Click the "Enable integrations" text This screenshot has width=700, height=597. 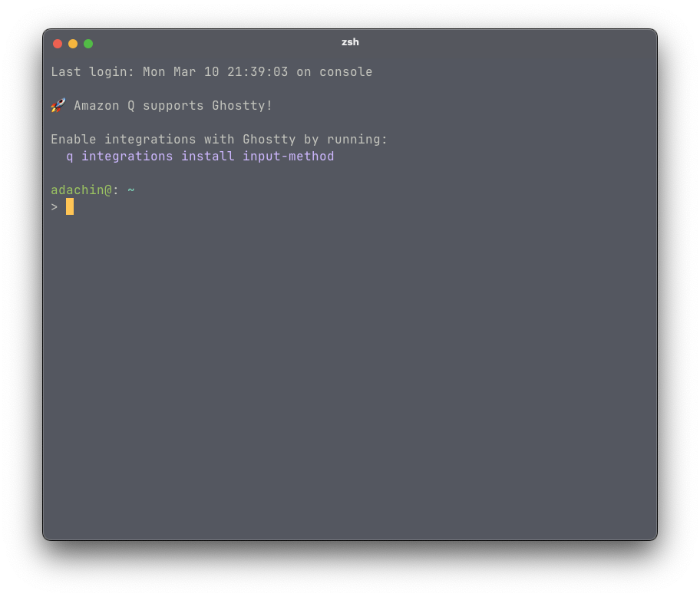click(124, 140)
